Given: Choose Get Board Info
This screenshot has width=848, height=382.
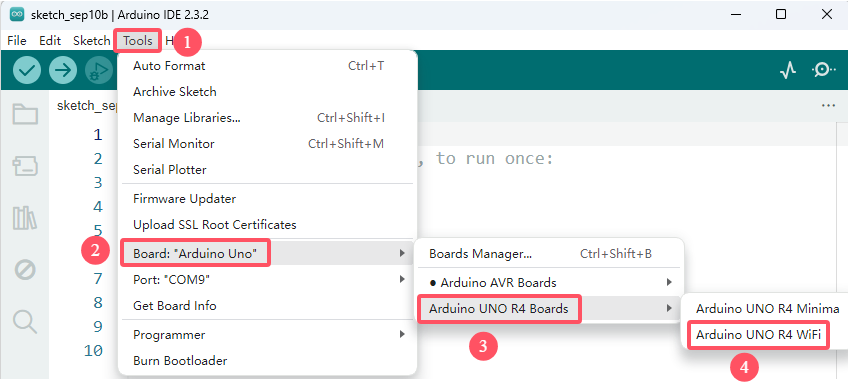Looking at the screenshot, I should point(267,306).
